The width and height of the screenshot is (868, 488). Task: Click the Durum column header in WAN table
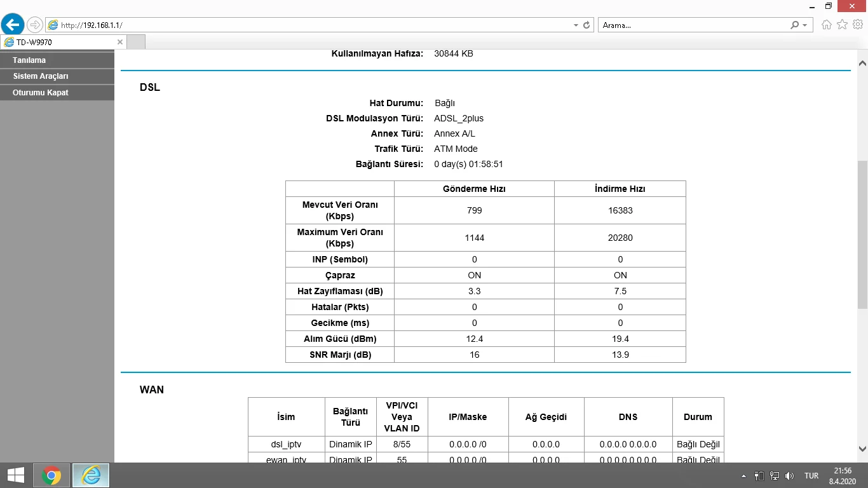(698, 417)
